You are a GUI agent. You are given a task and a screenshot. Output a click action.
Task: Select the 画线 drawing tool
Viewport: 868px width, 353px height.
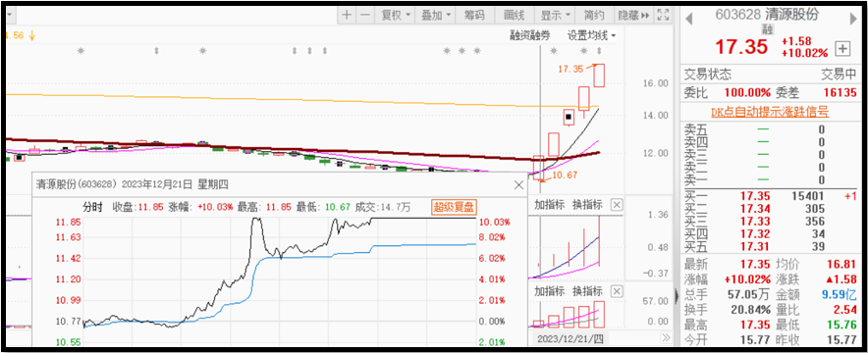[x=515, y=16]
